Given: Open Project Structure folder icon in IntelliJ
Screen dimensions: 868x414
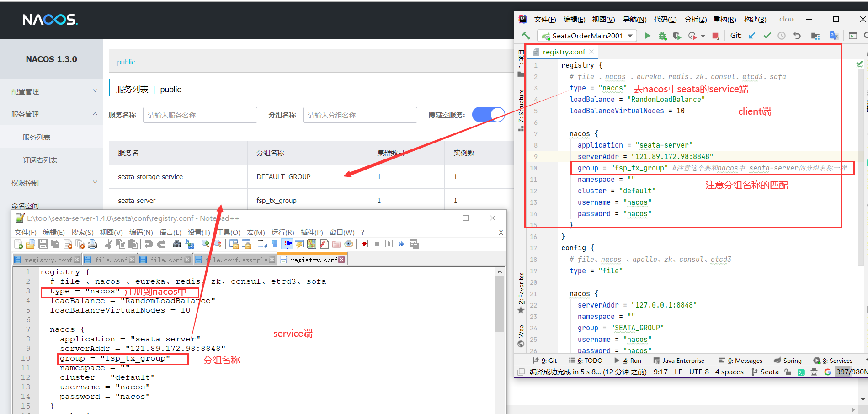Looking at the screenshot, I should [815, 36].
